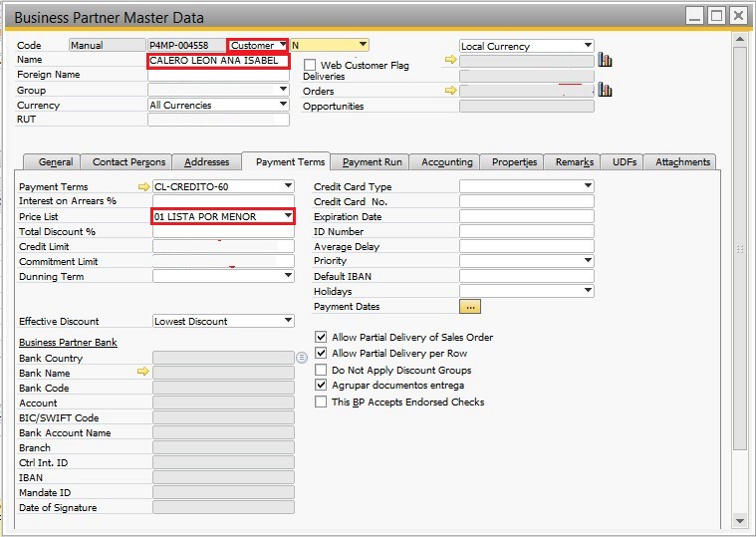Screen dimensions: 756x537
Task: Open the Contact Persons tab
Action: tap(128, 161)
